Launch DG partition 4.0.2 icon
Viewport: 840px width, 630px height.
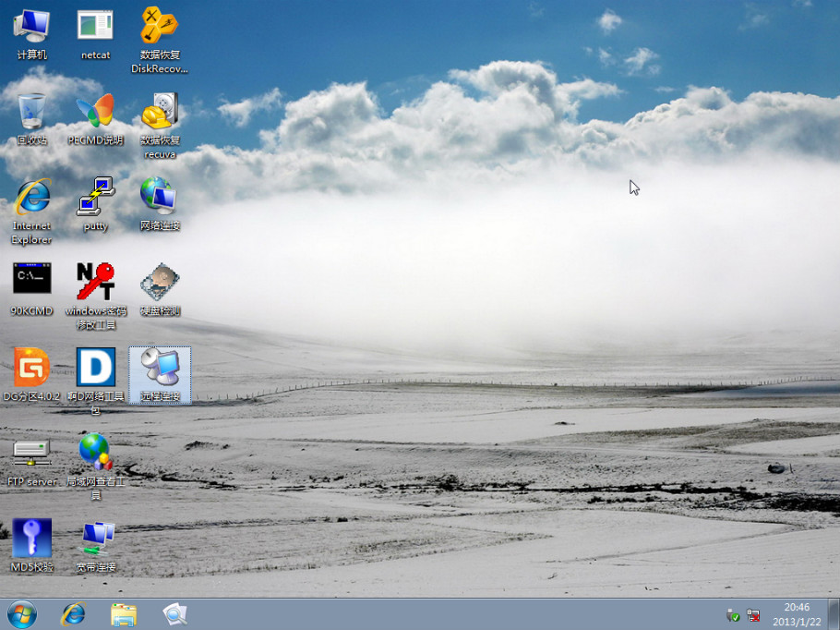(x=31, y=367)
